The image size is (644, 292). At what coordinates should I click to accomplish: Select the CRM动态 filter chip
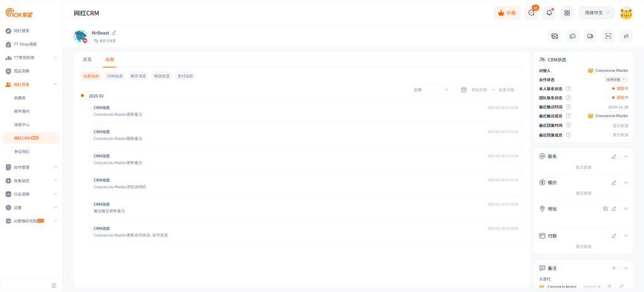pos(114,76)
